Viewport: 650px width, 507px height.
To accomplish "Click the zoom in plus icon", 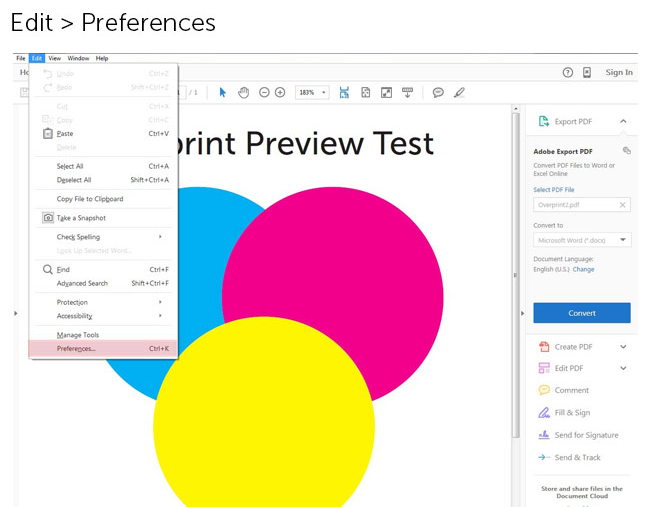I will pos(280,92).
